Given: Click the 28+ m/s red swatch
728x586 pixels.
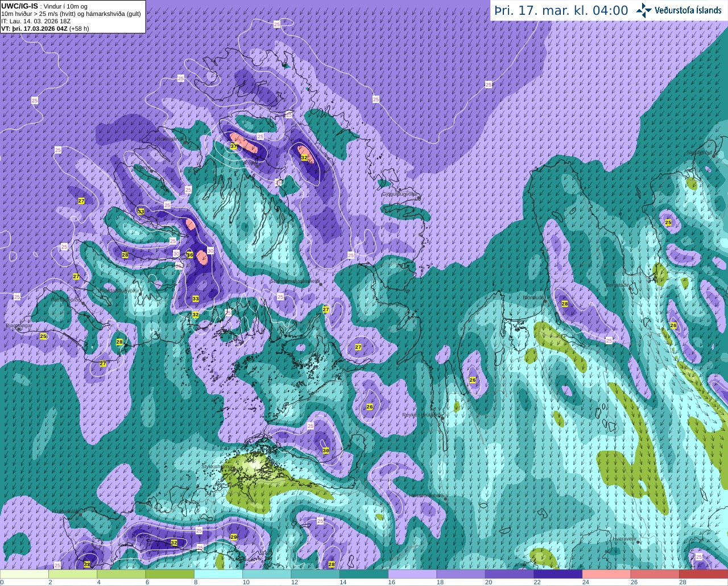Looking at the screenshot, I should tap(703, 573).
